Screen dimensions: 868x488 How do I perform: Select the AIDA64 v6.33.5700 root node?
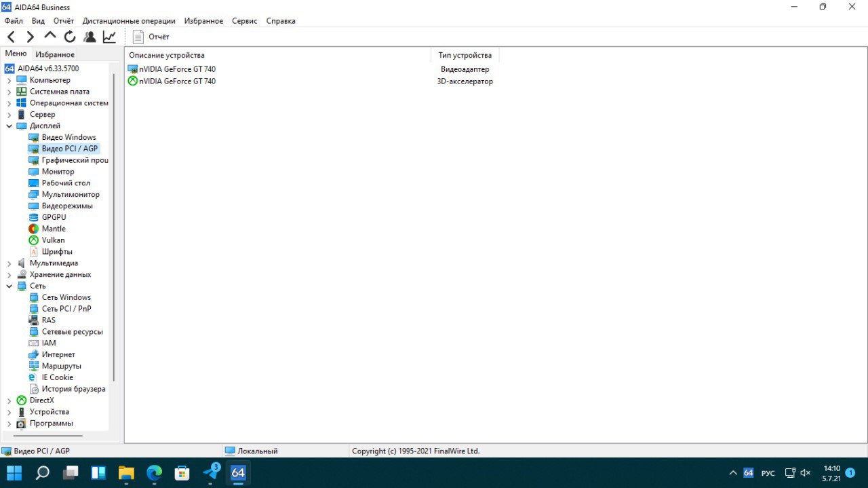42,69
